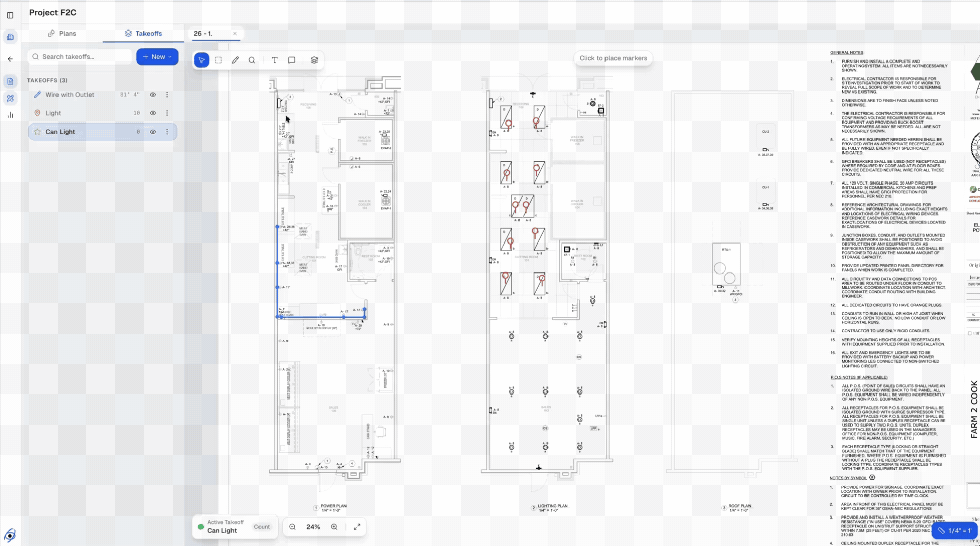Zoom out using the minus magnifier

(292, 527)
